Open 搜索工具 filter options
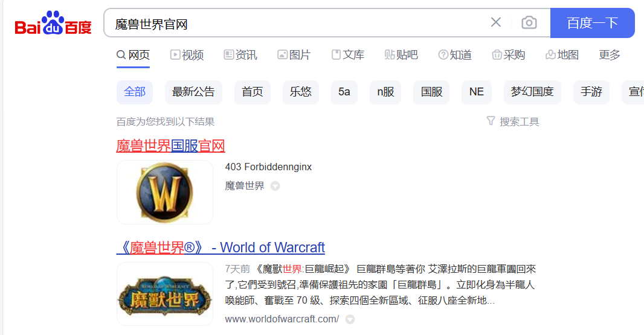This screenshot has height=335, width=644. 513,121
